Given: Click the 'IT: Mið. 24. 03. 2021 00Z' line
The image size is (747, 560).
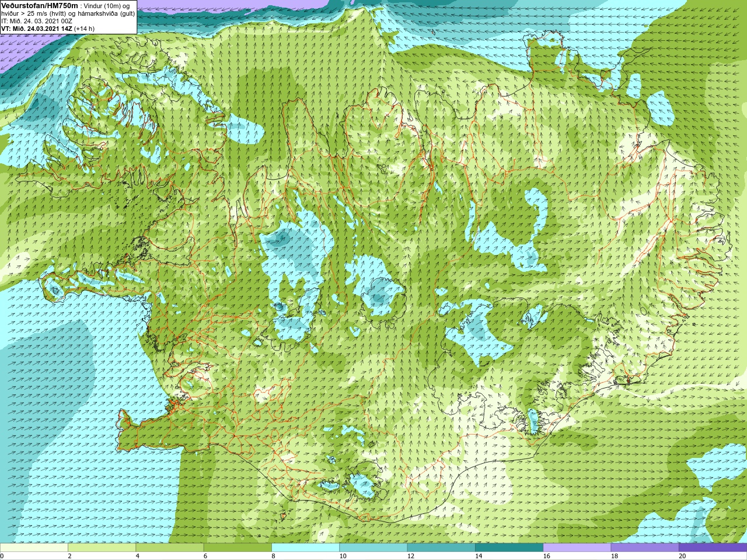Looking at the screenshot, I should pos(37,21).
